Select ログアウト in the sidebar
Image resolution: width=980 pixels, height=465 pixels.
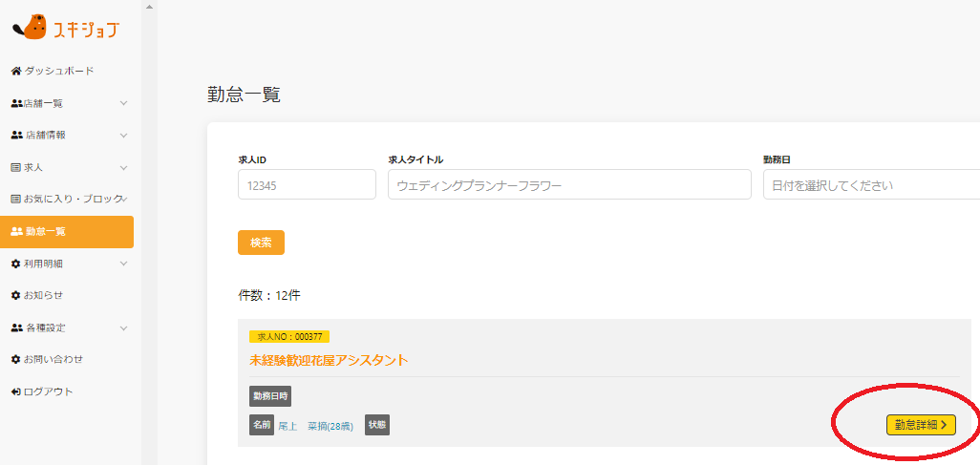click(48, 392)
